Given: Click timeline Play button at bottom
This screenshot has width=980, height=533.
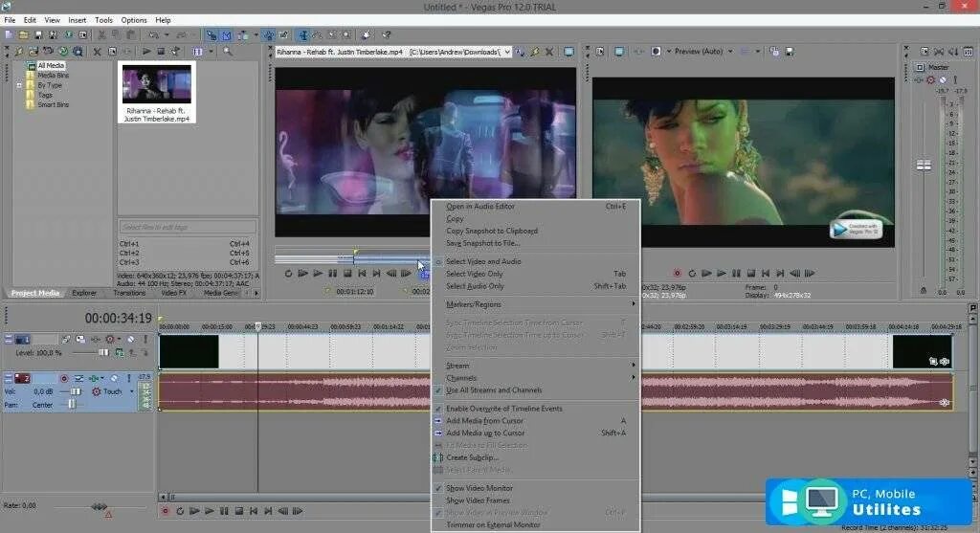Looking at the screenshot, I should (x=210, y=511).
